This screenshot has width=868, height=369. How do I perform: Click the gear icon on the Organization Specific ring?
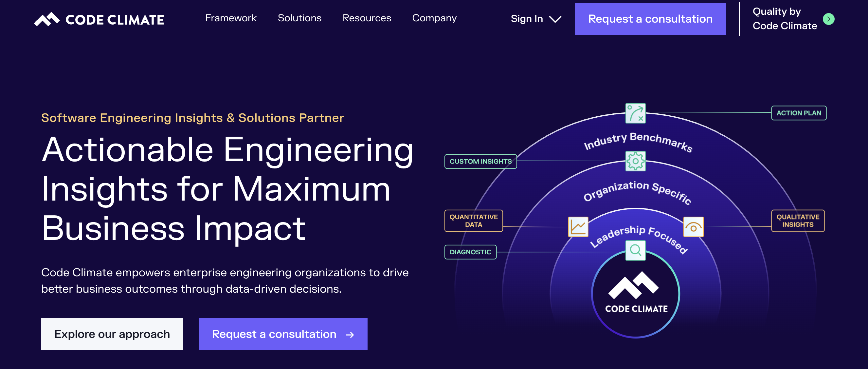point(636,161)
